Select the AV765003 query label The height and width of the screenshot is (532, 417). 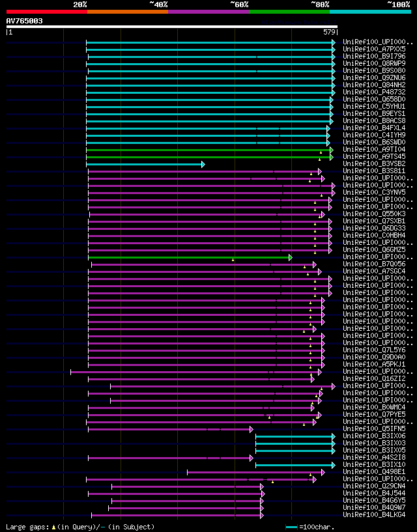(x=25, y=21)
